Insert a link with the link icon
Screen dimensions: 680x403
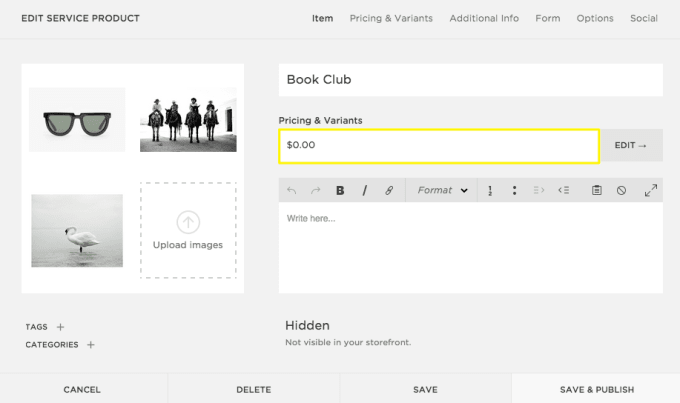pos(389,190)
